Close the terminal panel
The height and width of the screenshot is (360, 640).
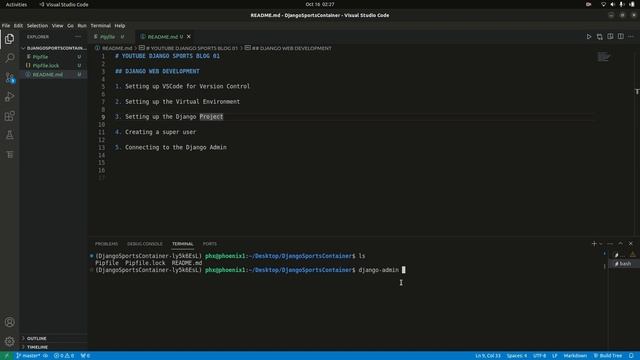(x=631, y=244)
